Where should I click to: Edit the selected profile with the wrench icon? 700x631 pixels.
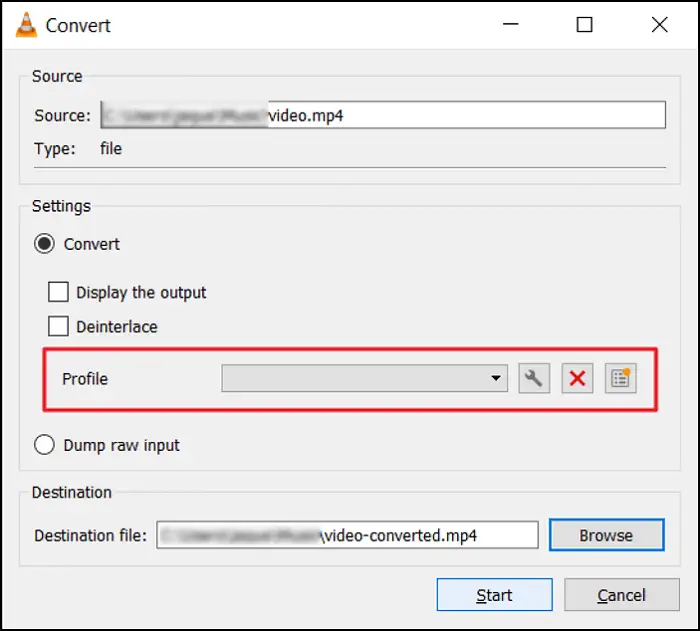[534, 379]
